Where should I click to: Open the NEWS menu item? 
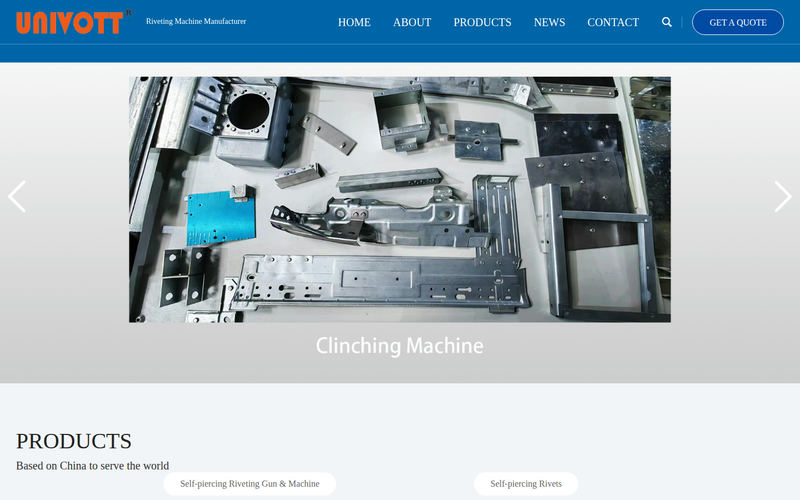click(549, 22)
